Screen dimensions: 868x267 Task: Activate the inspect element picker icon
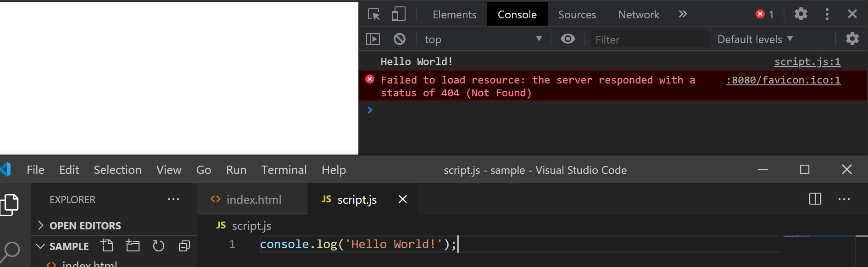pos(374,14)
